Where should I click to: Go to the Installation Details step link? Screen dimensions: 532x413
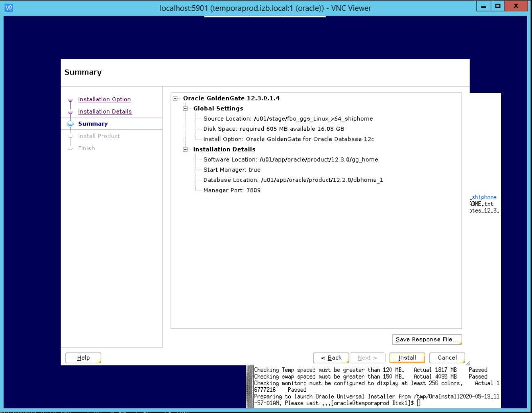click(x=105, y=112)
